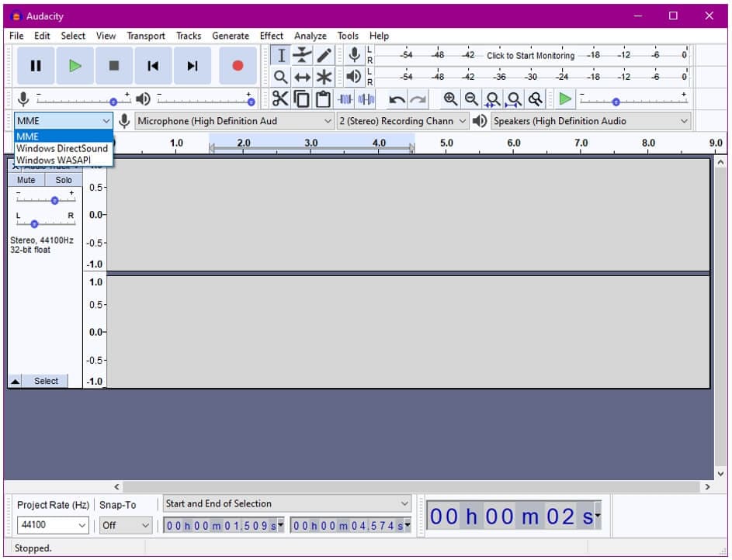Open the Effect menu

(x=272, y=36)
